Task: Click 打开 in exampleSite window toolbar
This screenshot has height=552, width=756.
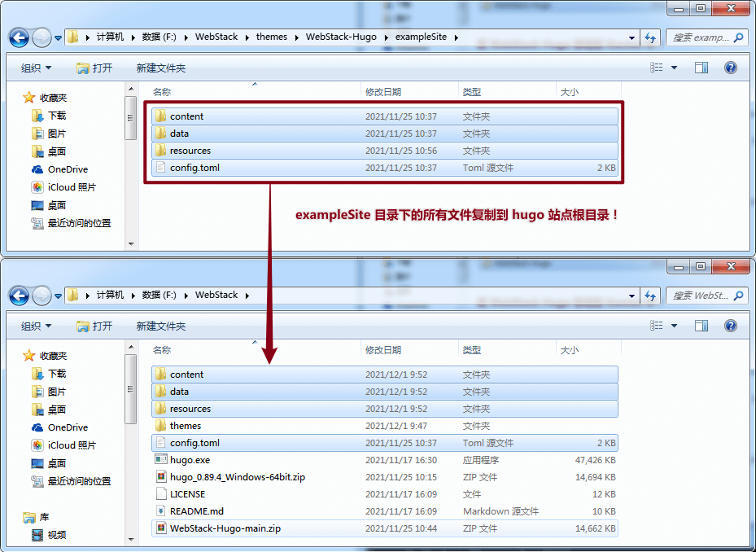Action: tap(94, 68)
